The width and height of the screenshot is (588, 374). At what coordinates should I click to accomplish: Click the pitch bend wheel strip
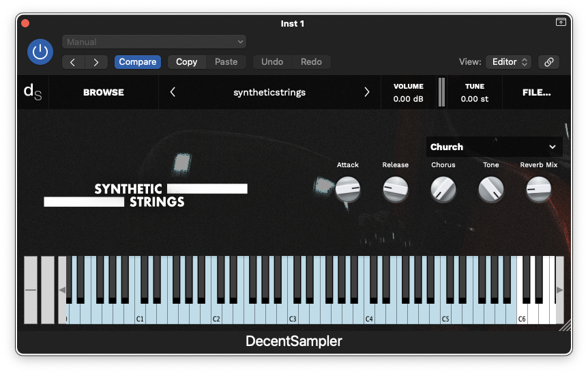pos(31,290)
